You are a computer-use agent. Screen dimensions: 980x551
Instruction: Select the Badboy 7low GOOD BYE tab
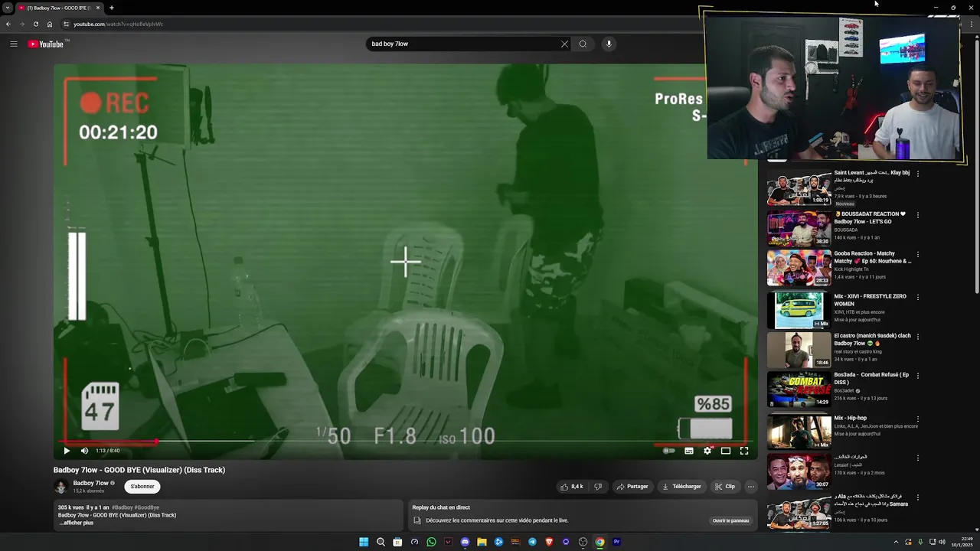coord(60,8)
